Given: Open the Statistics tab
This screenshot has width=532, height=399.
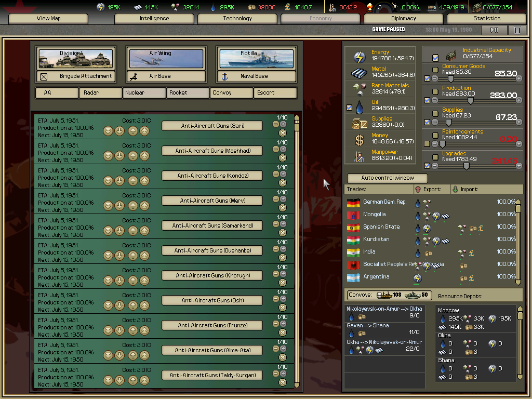Looking at the screenshot, I should 487,19.
